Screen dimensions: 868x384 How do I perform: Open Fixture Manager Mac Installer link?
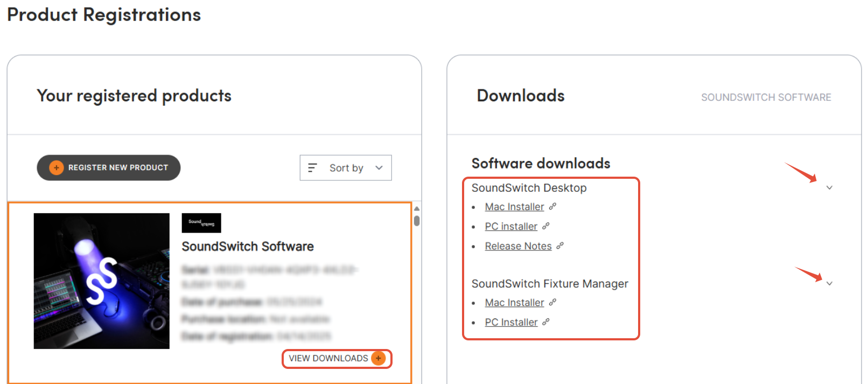(x=514, y=303)
